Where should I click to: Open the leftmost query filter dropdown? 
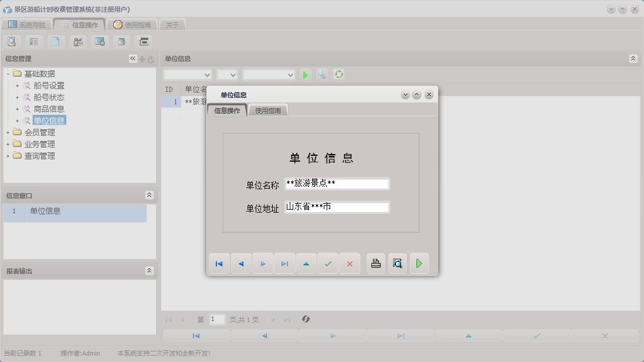coord(187,74)
